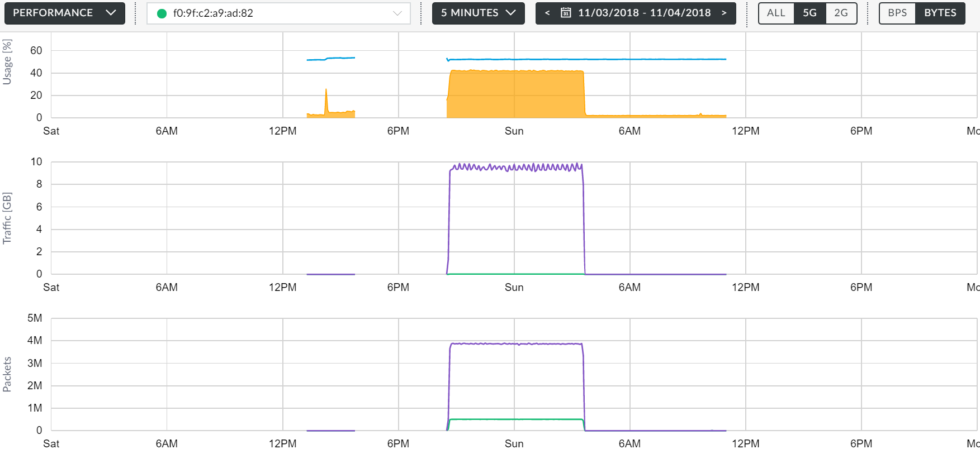980x449 pixels.
Task: Click the date range 11/03/2018 - 11/04/2018
Action: (x=645, y=13)
